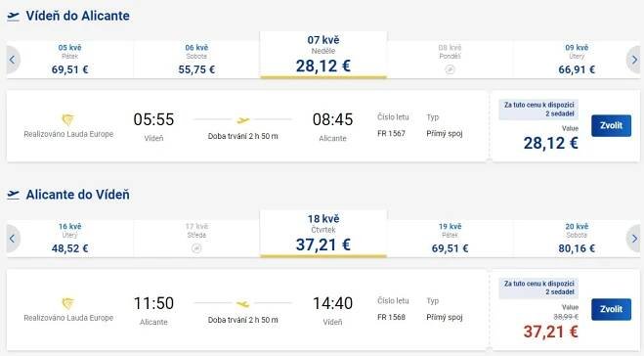Show later return dates with right arrow
Screen dimensions: 644x356
click(x=633, y=239)
